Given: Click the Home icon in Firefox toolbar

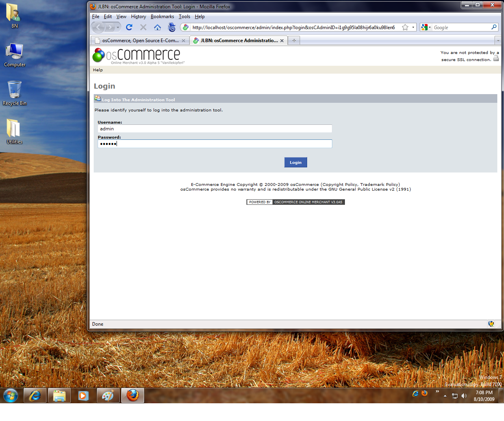Looking at the screenshot, I should (x=157, y=27).
